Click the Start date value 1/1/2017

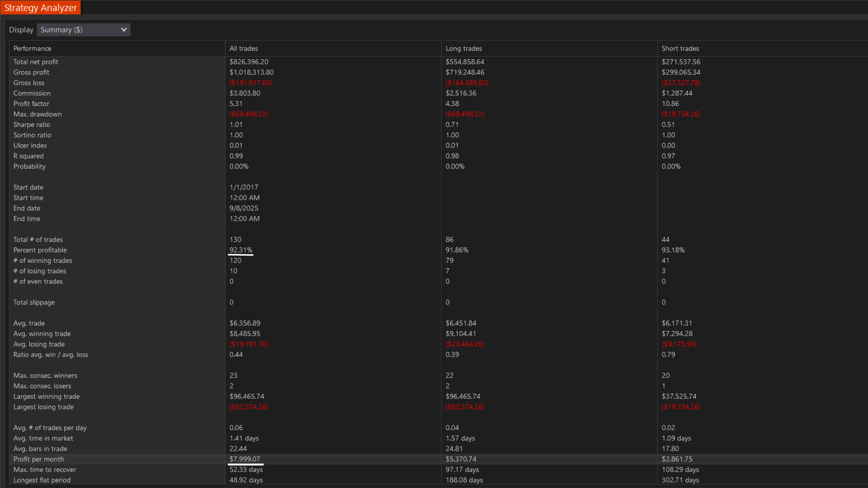click(244, 188)
